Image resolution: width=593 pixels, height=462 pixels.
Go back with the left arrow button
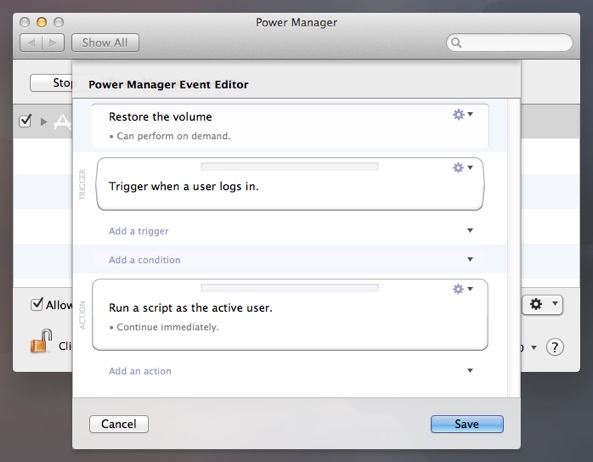pyautogui.click(x=31, y=43)
